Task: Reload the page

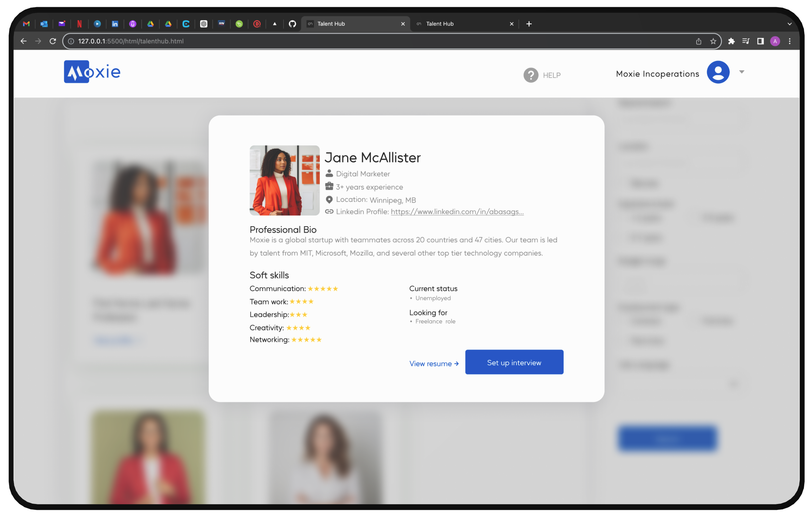Action: (x=53, y=41)
